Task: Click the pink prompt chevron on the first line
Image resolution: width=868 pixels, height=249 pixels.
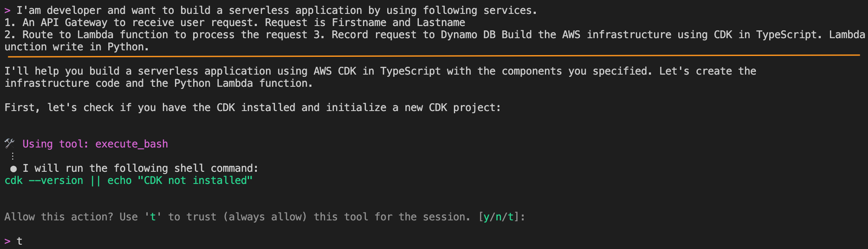Action: (x=7, y=10)
